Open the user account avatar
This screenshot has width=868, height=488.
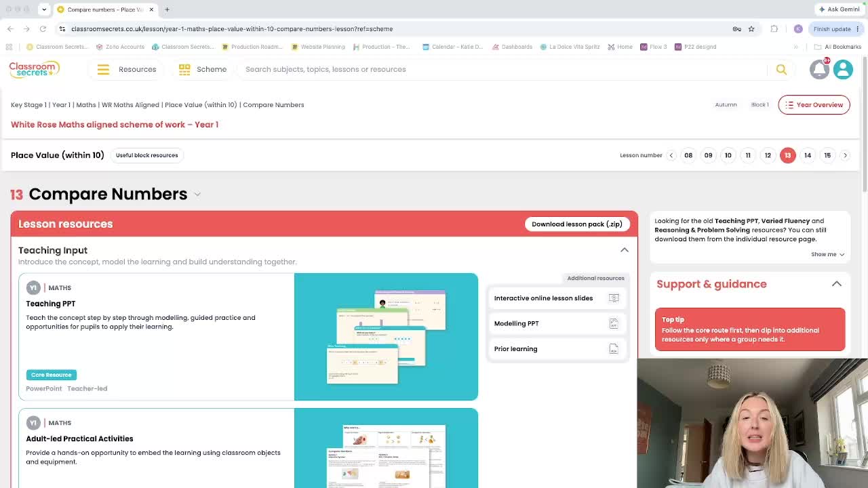point(843,69)
